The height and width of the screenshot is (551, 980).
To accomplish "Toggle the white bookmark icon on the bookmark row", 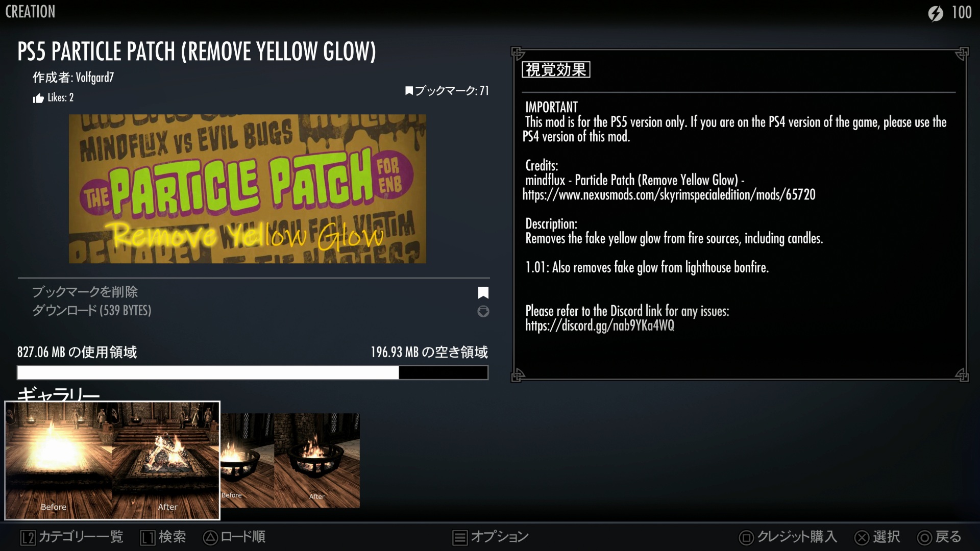I will pos(483,293).
